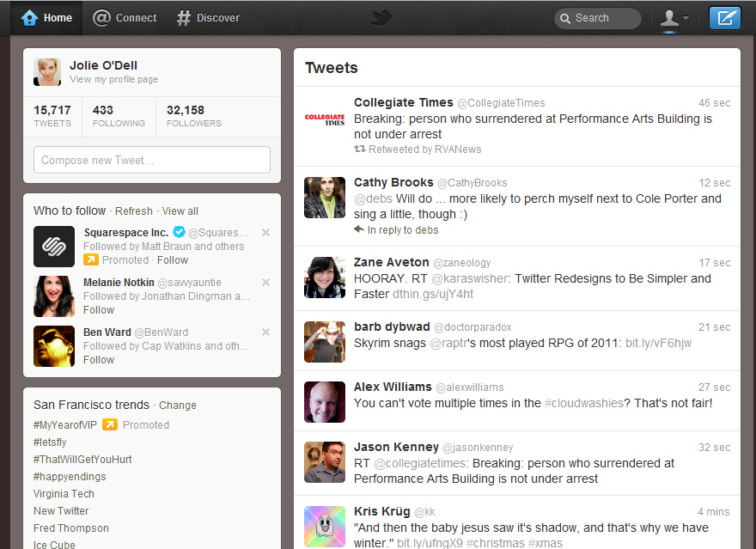The image size is (756, 549).
Task: Go to the Home tab
Action: tap(46, 18)
